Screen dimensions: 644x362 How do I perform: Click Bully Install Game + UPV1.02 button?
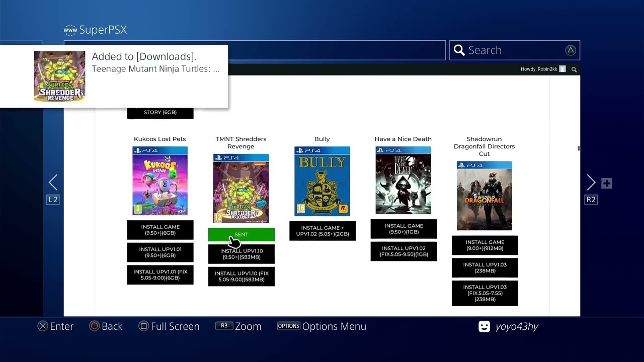click(x=323, y=231)
